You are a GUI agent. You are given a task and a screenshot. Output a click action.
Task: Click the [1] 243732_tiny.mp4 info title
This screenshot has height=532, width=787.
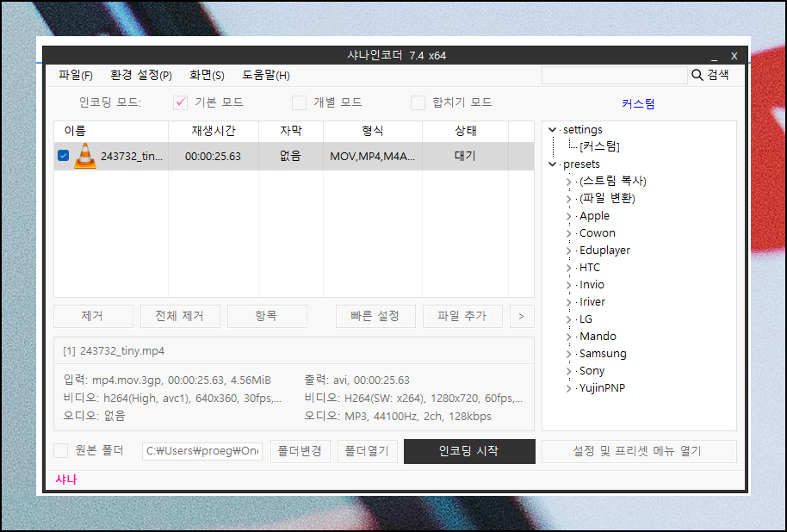tap(114, 351)
